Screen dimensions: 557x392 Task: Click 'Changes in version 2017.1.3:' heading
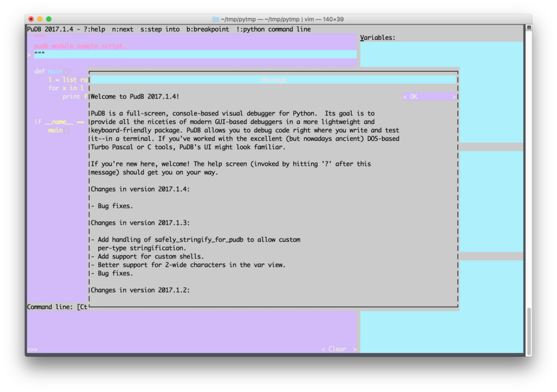tap(140, 223)
